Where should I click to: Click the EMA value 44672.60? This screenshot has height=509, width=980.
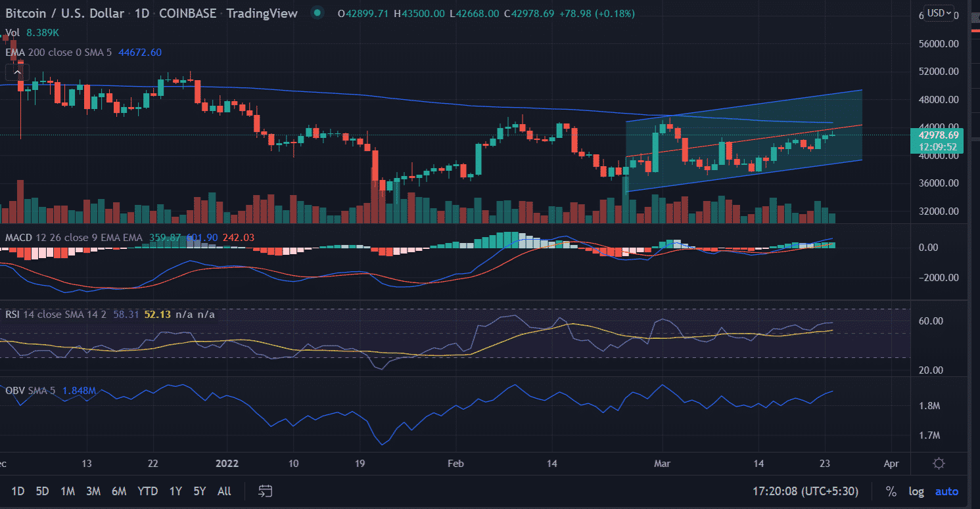[x=140, y=53]
